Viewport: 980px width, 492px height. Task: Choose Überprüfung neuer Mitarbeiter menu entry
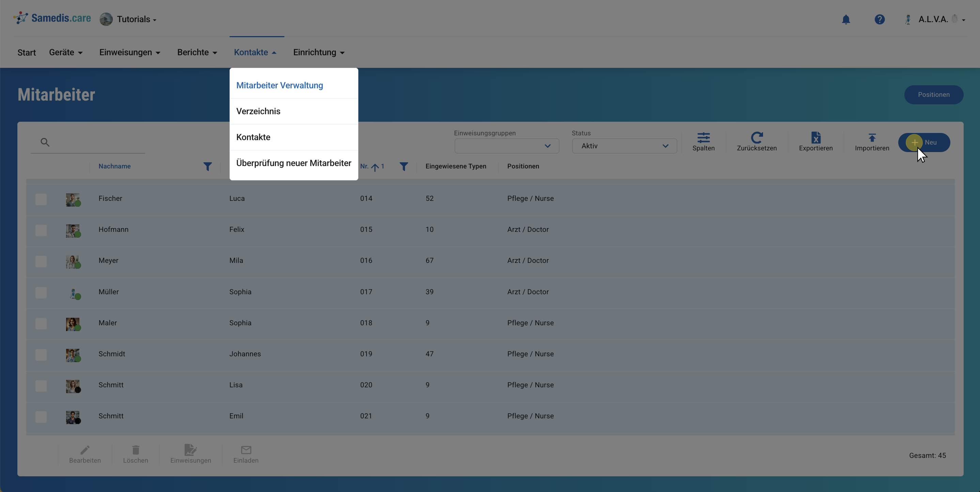293,163
